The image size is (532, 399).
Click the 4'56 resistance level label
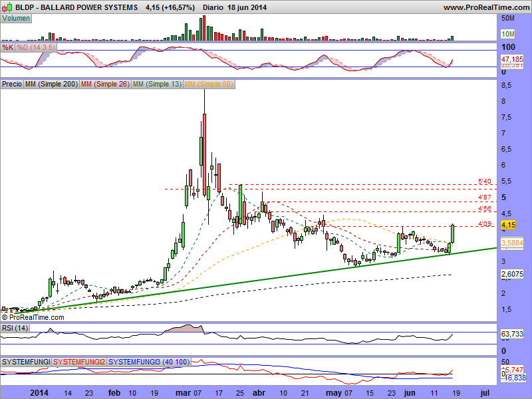[x=485, y=208]
